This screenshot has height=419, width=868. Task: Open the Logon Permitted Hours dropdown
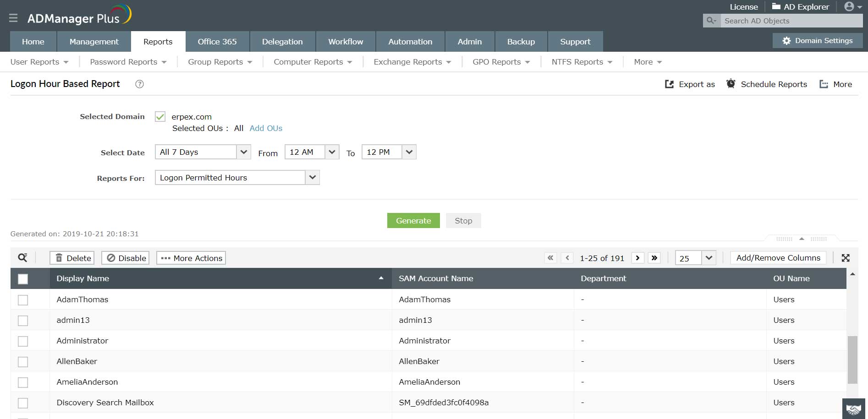pyautogui.click(x=237, y=178)
